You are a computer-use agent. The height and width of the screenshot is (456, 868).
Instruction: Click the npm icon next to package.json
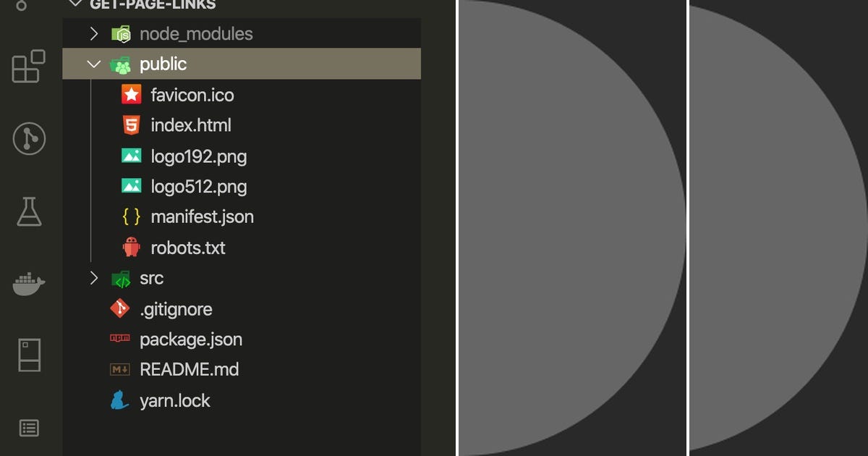pyautogui.click(x=120, y=339)
